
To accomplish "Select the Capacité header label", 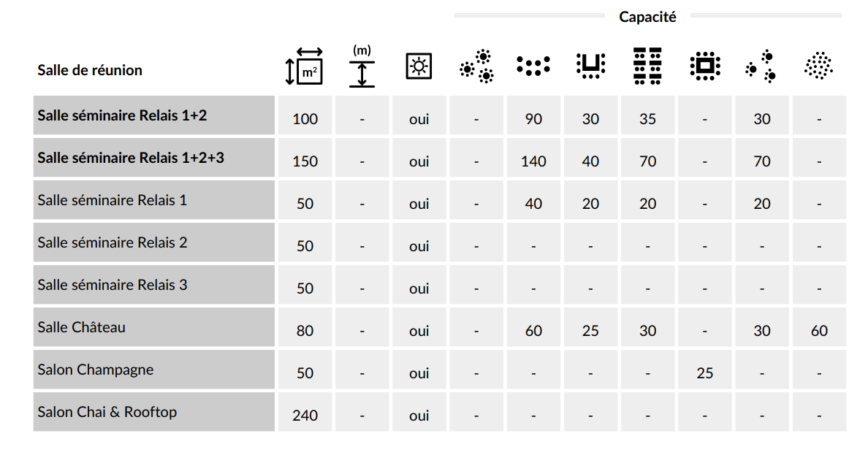I will tap(647, 17).
